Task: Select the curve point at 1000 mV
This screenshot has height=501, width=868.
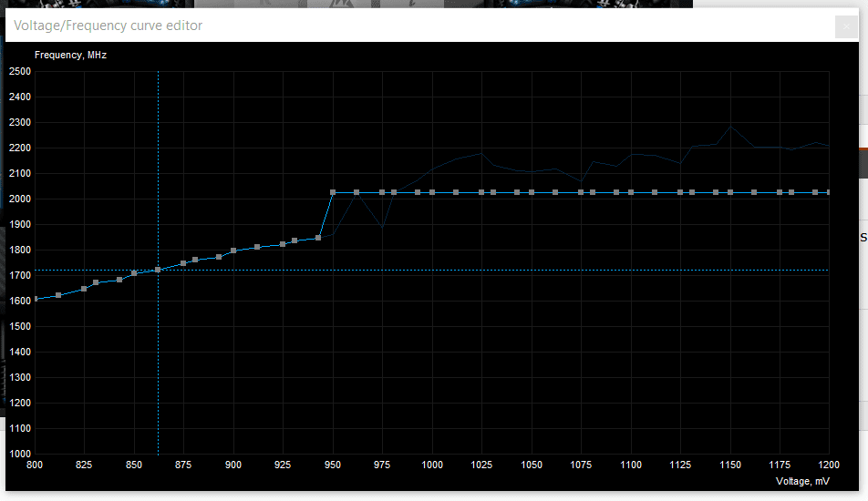Action: click(x=432, y=192)
